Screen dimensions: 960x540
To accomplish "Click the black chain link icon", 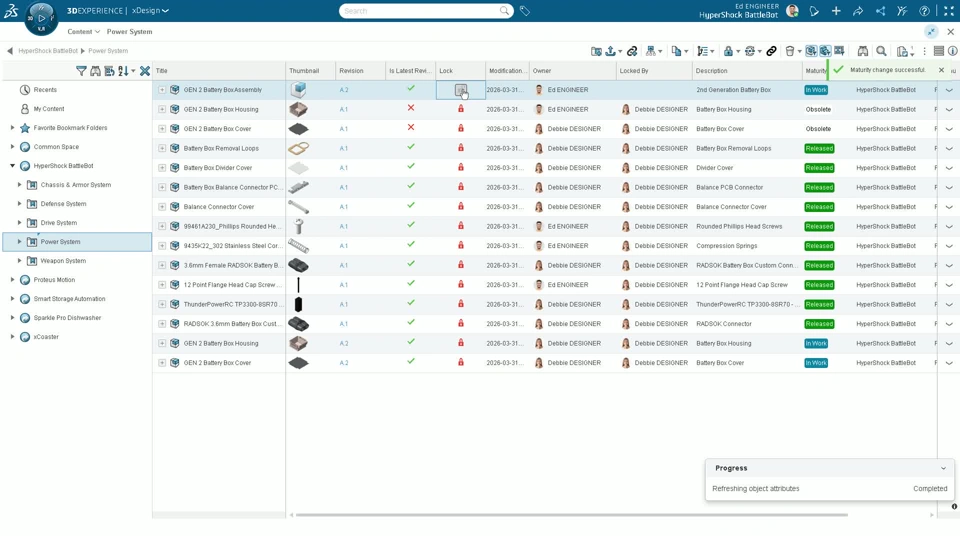I will pos(771,51).
